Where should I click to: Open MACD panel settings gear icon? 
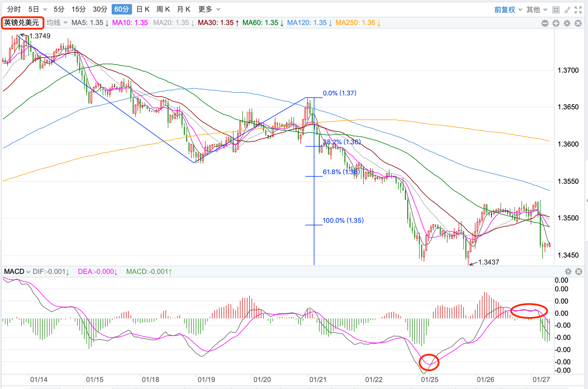click(568, 272)
